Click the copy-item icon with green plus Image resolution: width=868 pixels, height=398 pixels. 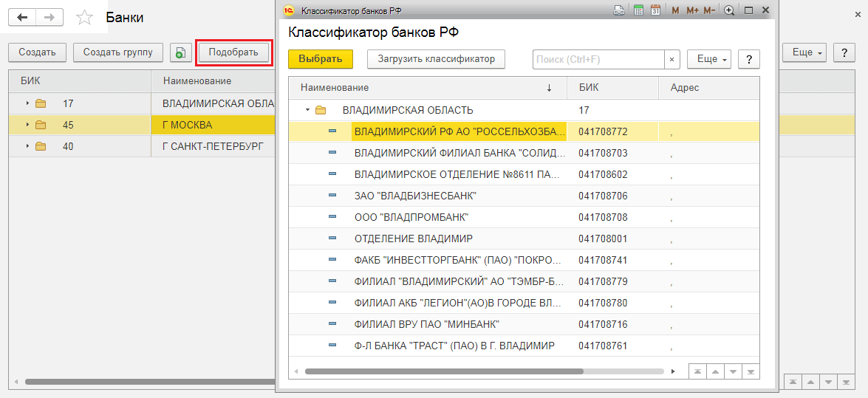(x=180, y=52)
